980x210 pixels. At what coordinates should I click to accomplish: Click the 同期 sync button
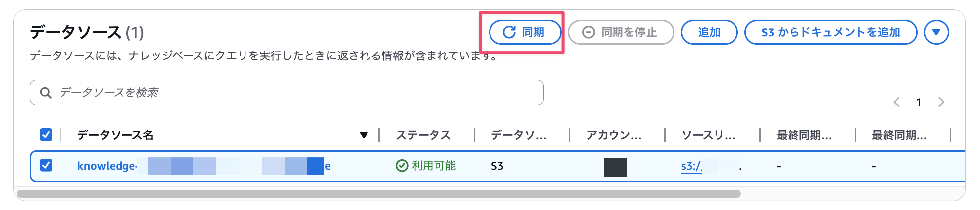click(x=525, y=32)
